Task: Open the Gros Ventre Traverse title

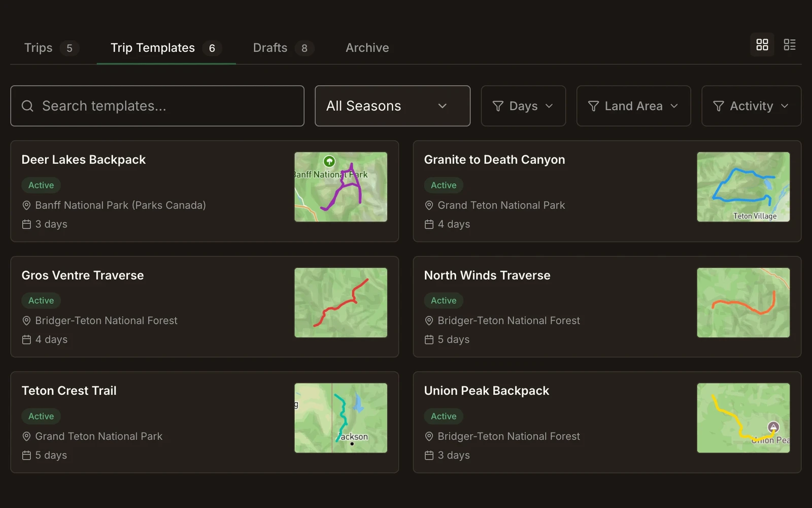Action: coord(83,275)
